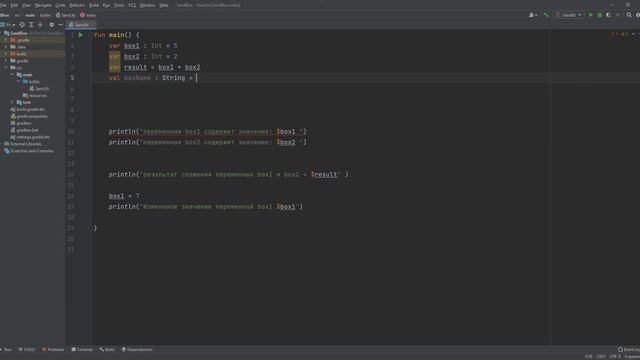Open the Edit menu
The width and height of the screenshot is (640, 360).
point(14,5)
